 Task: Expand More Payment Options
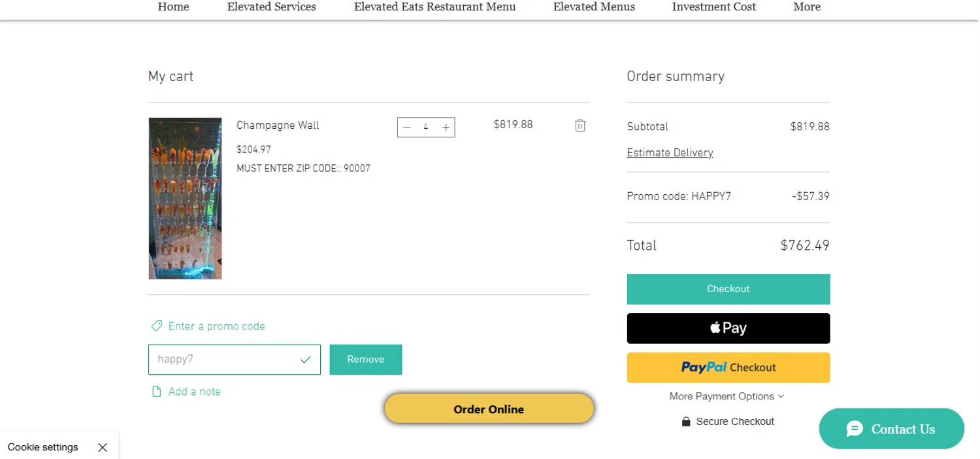click(726, 396)
